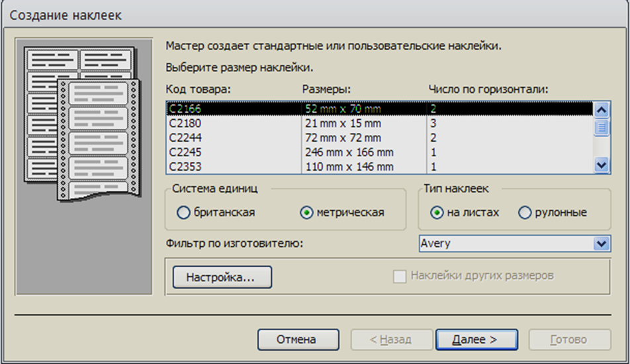Click the < Назад button

pos(391,340)
